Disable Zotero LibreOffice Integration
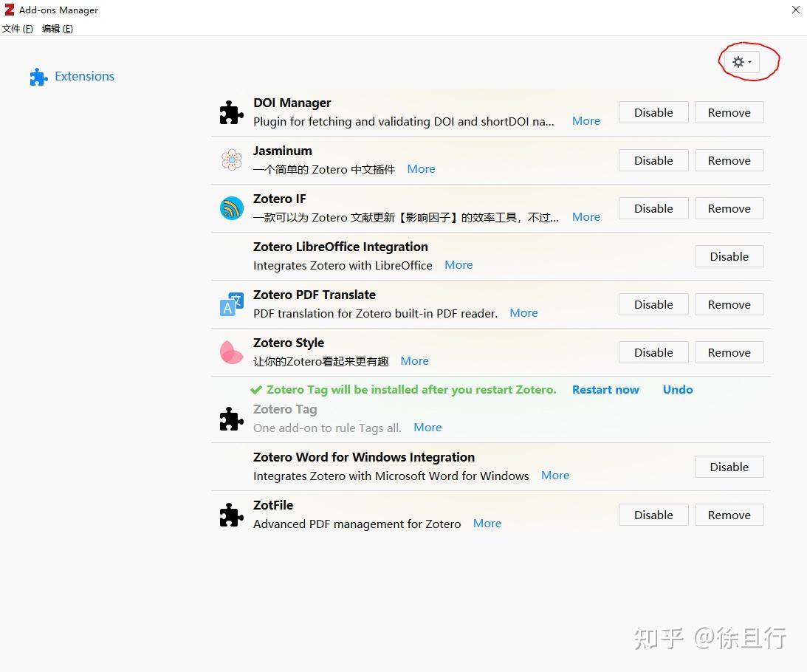 (729, 256)
